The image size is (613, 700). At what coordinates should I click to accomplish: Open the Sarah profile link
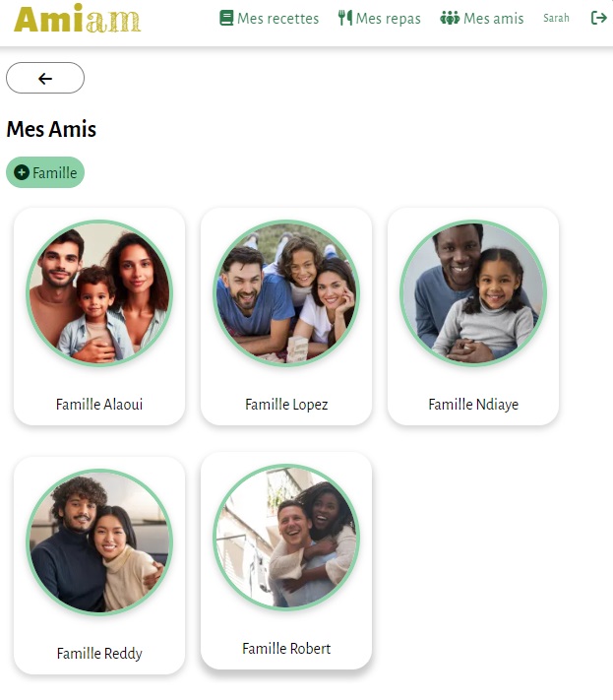click(556, 19)
